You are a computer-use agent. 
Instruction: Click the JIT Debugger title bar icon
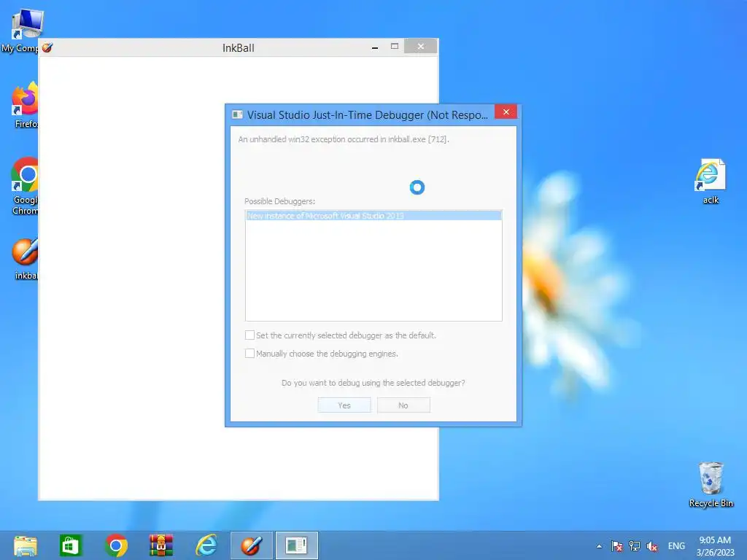(237, 114)
